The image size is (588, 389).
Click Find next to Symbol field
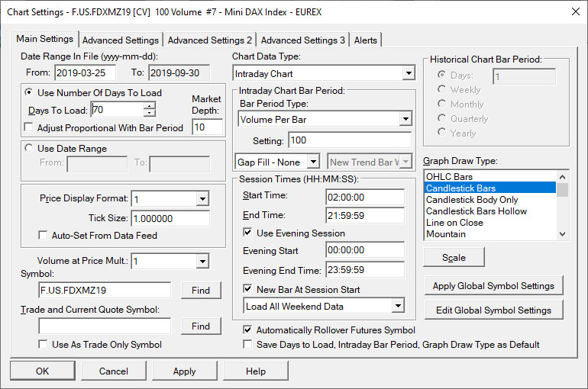pyautogui.click(x=201, y=290)
